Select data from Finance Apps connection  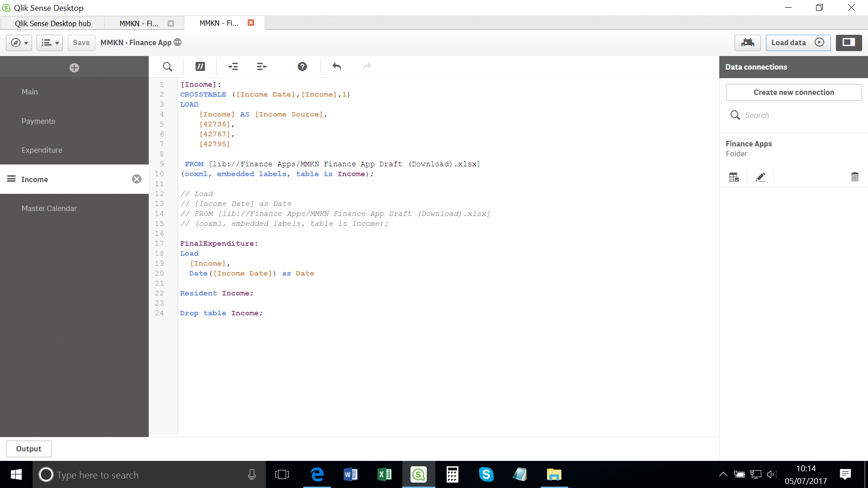pyautogui.click(x=734, y=177)
